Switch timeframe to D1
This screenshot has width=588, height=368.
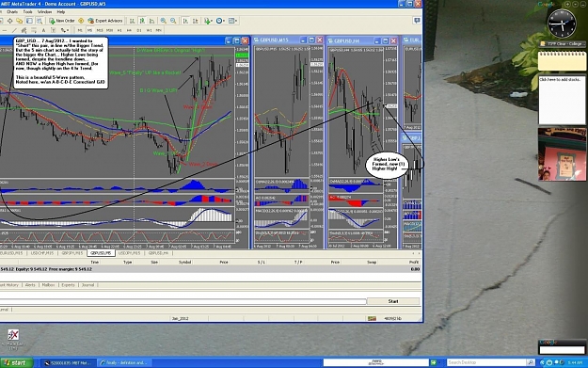(x=138, y=30)
